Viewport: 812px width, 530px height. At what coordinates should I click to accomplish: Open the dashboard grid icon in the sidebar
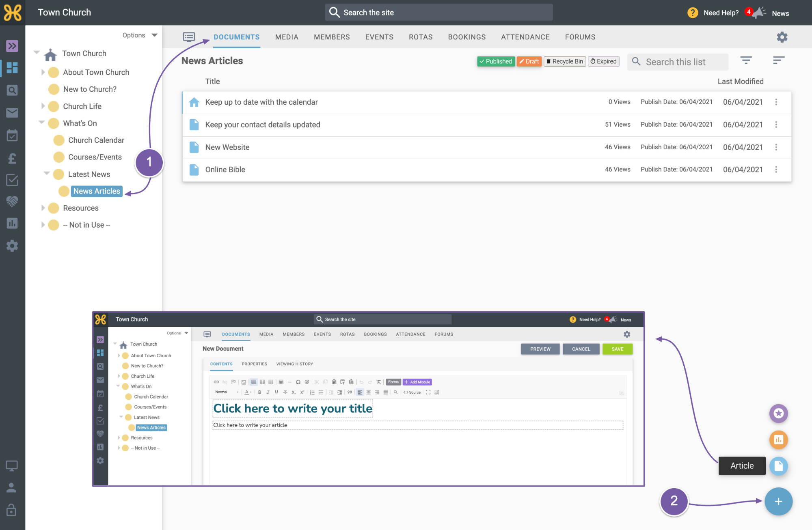pos(12,68)
